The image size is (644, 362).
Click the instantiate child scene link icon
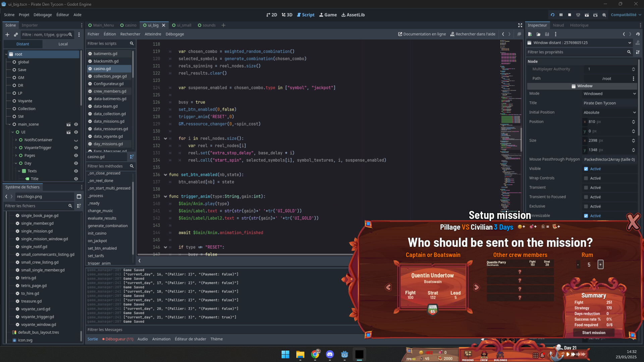pos(16,34)
